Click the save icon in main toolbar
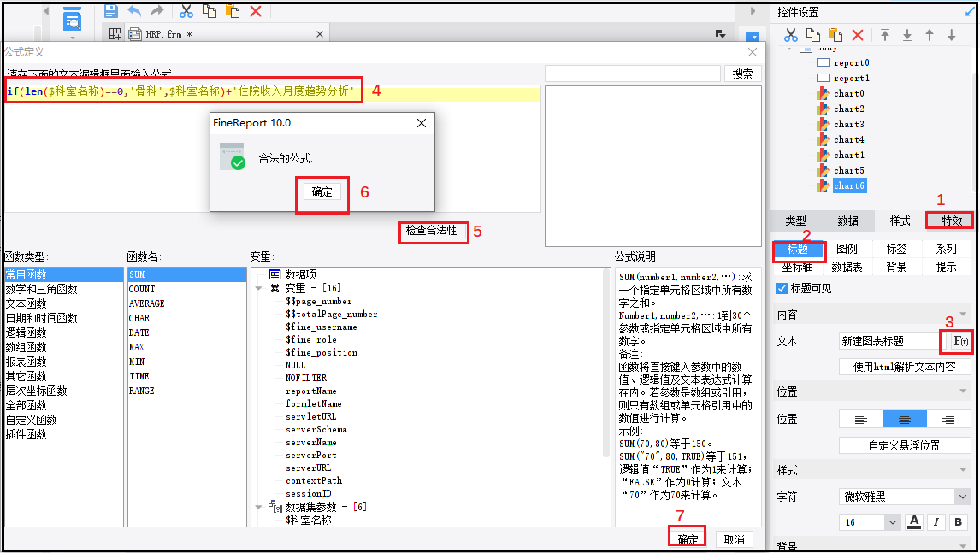 (110, 10)
